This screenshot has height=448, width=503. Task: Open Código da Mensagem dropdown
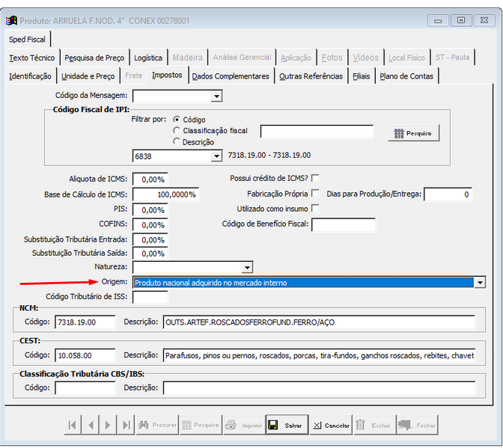coord(217,96)
